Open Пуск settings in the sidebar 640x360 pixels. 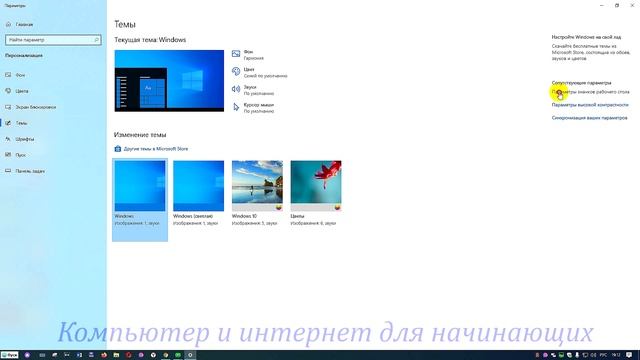(20, 155)
